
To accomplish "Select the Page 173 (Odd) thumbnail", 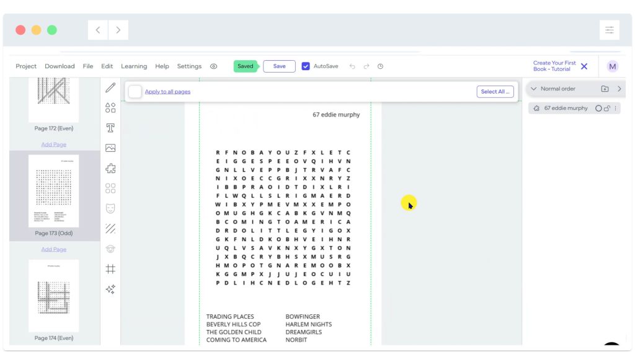I will tap(53, 191).
